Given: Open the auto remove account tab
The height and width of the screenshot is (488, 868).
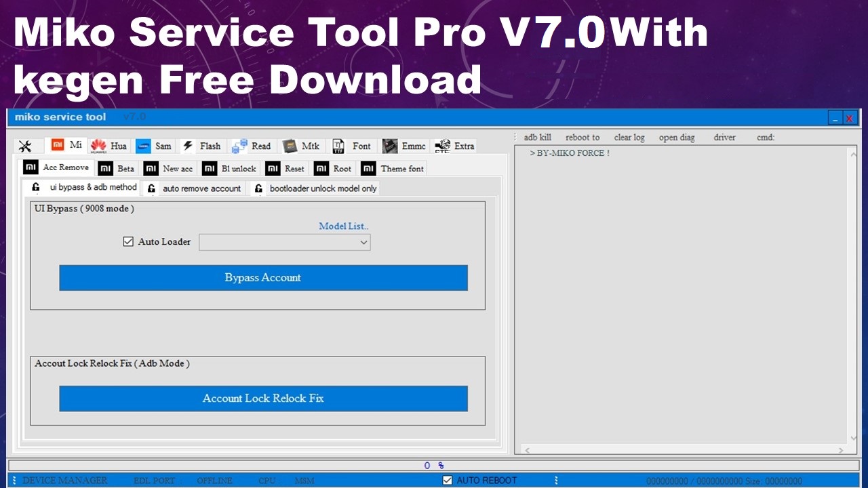Looking at the screenshot, I should tap(195, 188).
